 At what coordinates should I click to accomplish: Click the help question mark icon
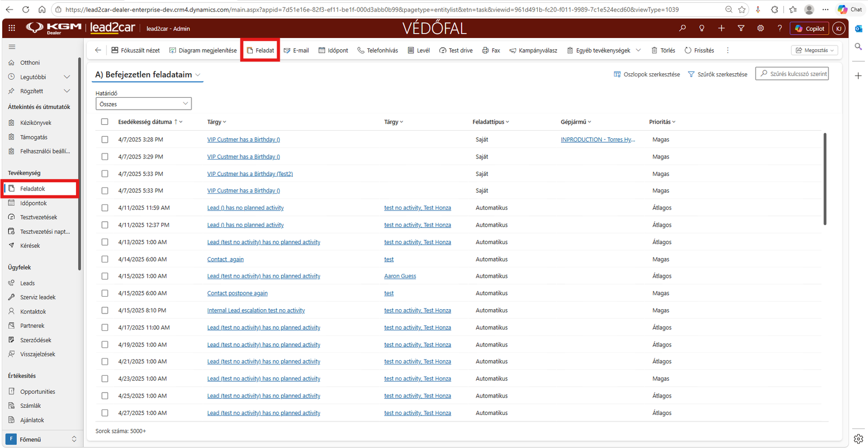click(780, 28)
